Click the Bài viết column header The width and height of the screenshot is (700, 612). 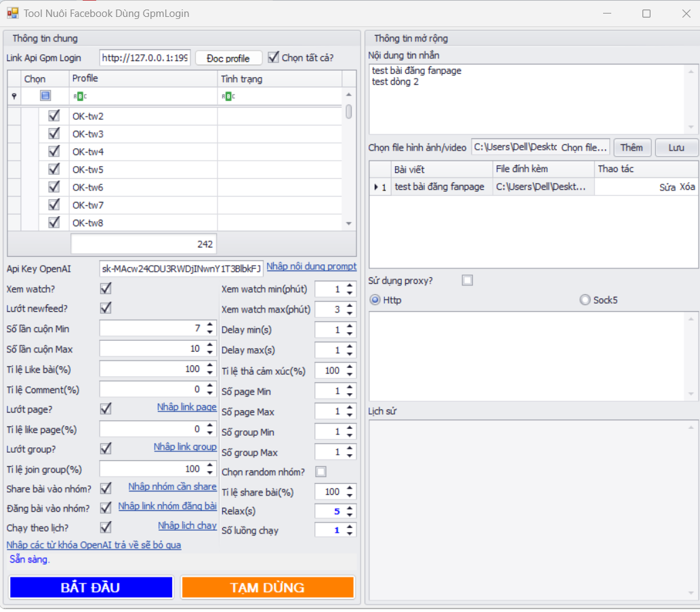coord(442,169)
